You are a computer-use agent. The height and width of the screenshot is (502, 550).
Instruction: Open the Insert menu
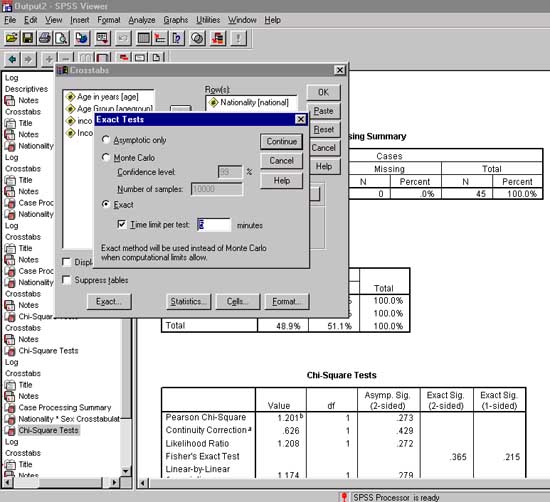80,20
